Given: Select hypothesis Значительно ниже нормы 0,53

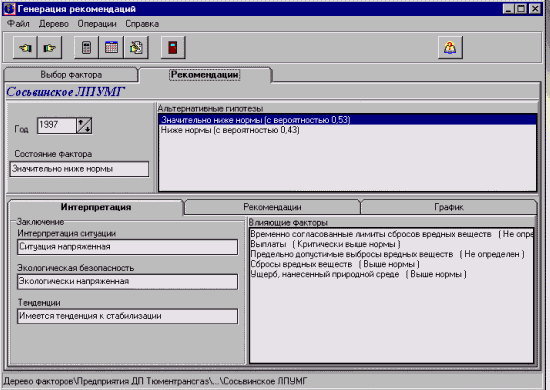Looking at the screenshot, I should [347, 120].
